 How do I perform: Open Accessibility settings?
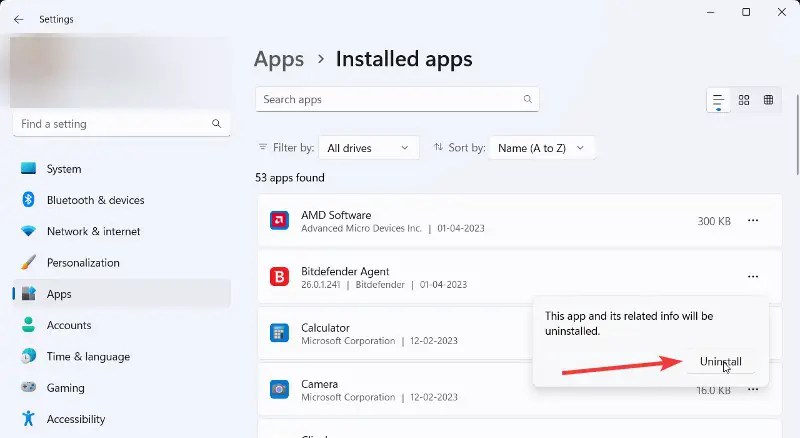coord(121,419)
